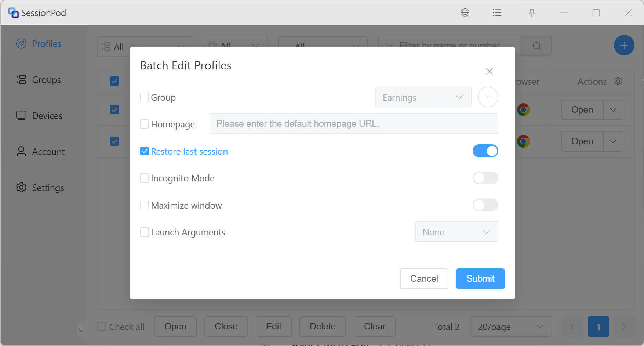Click the SessionPod logo icon
This screenshot has width=644, height=346.
coord(13,13)
